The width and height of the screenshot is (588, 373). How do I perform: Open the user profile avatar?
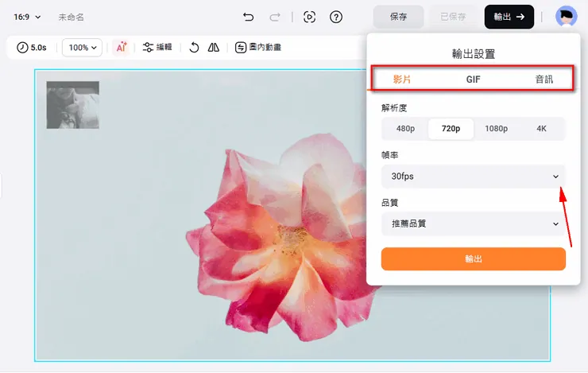tap(566, 17)
